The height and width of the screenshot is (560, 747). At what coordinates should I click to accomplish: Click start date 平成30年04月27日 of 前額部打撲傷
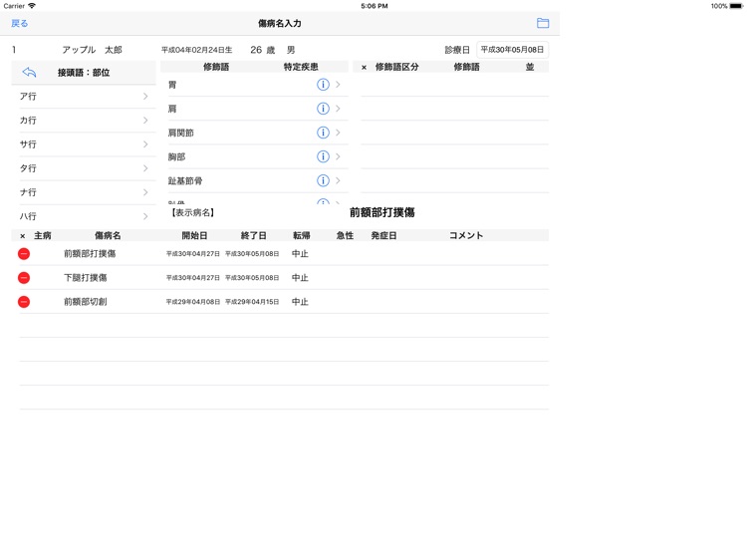pos(193,253)
